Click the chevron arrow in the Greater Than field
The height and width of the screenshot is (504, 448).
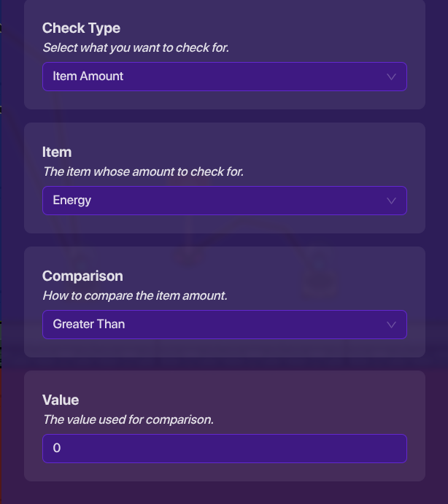[391, 325]
